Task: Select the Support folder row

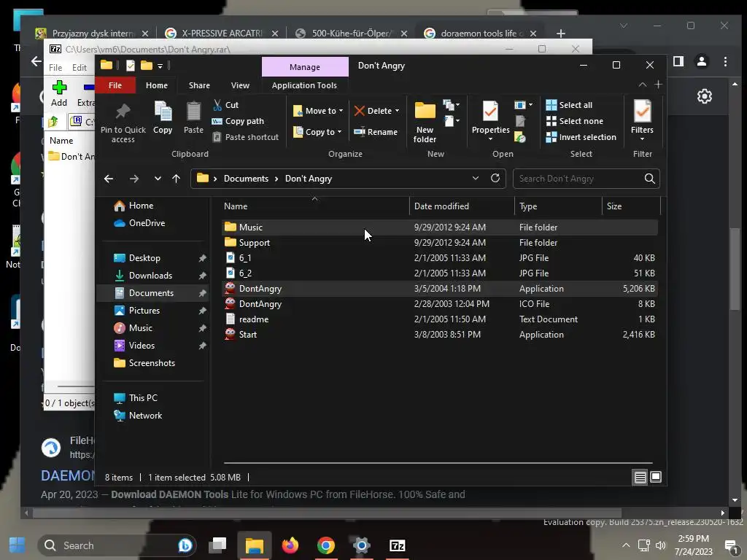Action: tap(439, 242)
